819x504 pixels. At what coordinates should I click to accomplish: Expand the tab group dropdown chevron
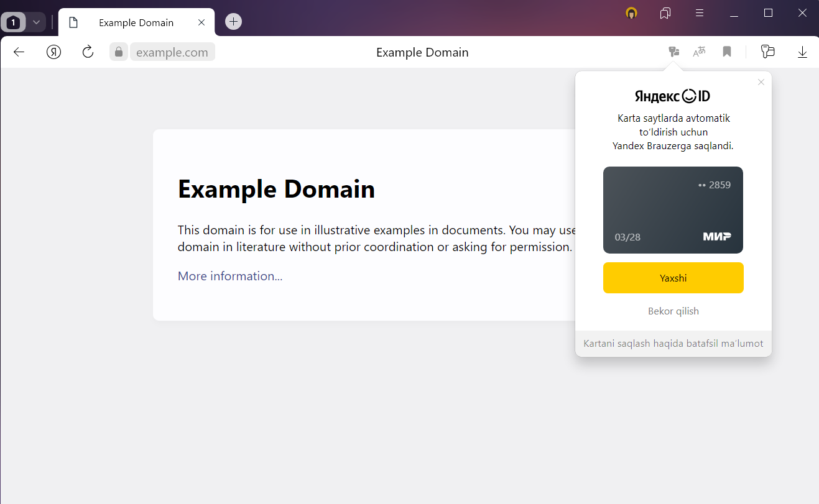pos(36,22)
